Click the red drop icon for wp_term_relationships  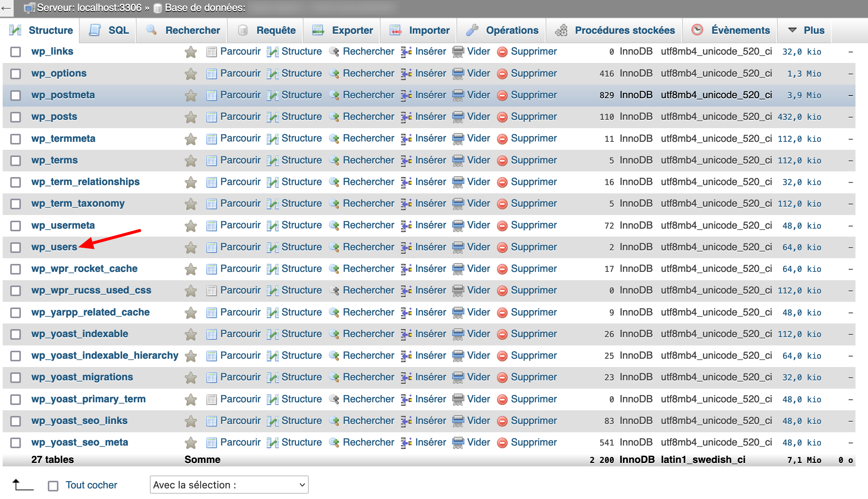coord(502,182)
